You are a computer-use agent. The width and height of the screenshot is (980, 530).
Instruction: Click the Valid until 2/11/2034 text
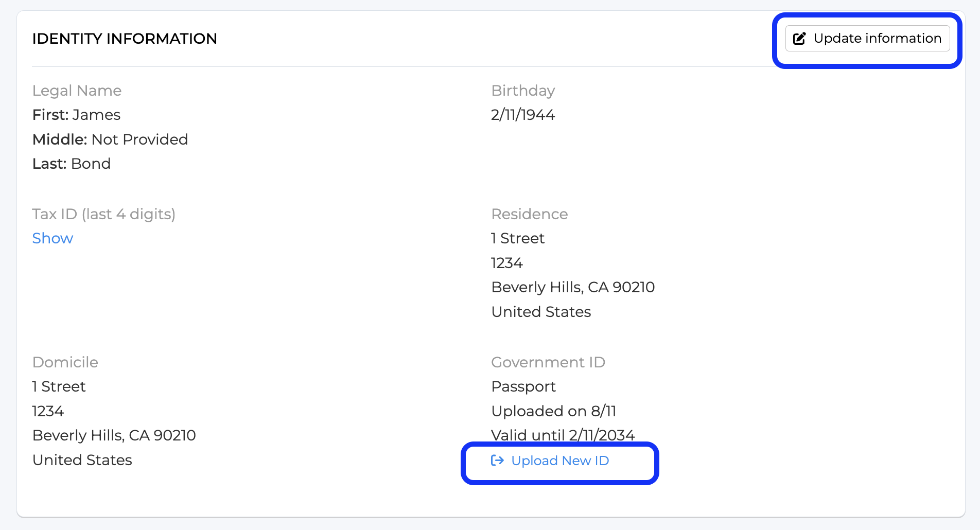point(563,435)
